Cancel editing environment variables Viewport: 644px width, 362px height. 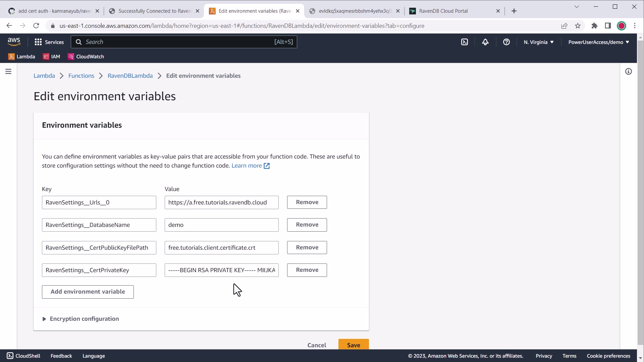click(317, 345)
